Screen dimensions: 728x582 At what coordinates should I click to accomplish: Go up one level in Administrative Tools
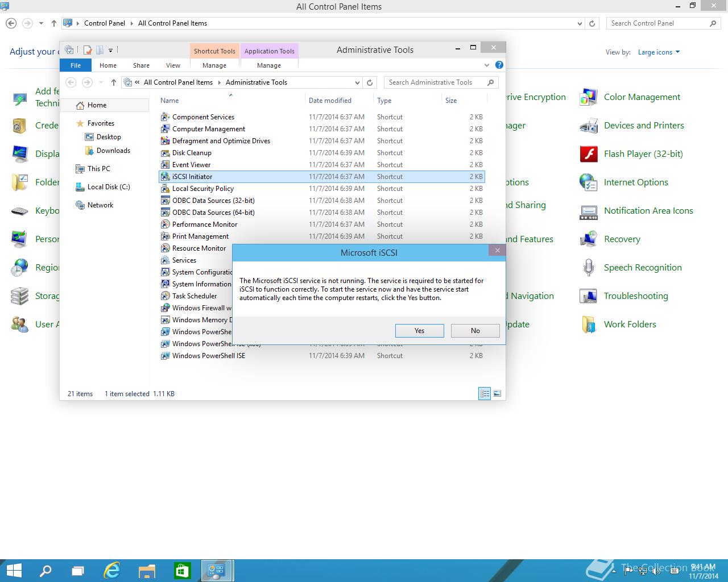tap(114, 82)
